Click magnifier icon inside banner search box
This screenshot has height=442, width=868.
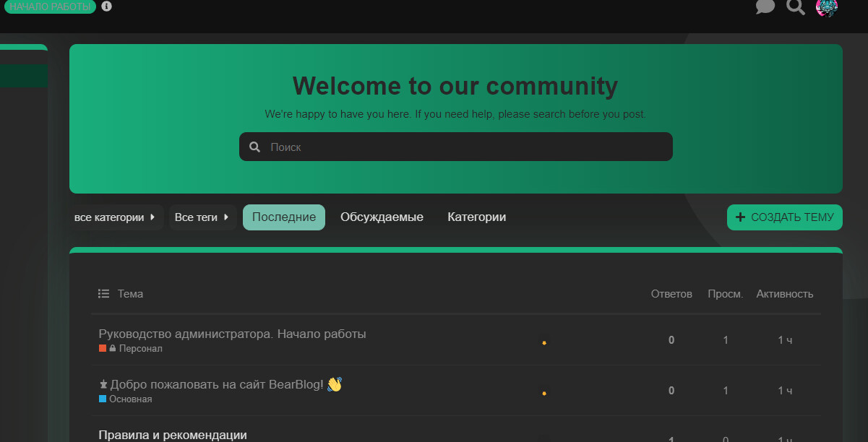coord(254,147)
